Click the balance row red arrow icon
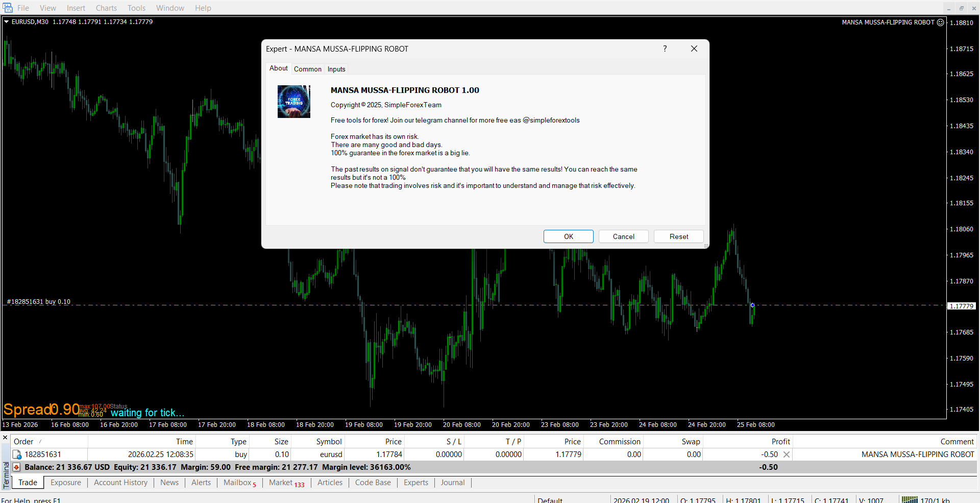The width and height of the screenshot is (980, 503). [16, 467]
